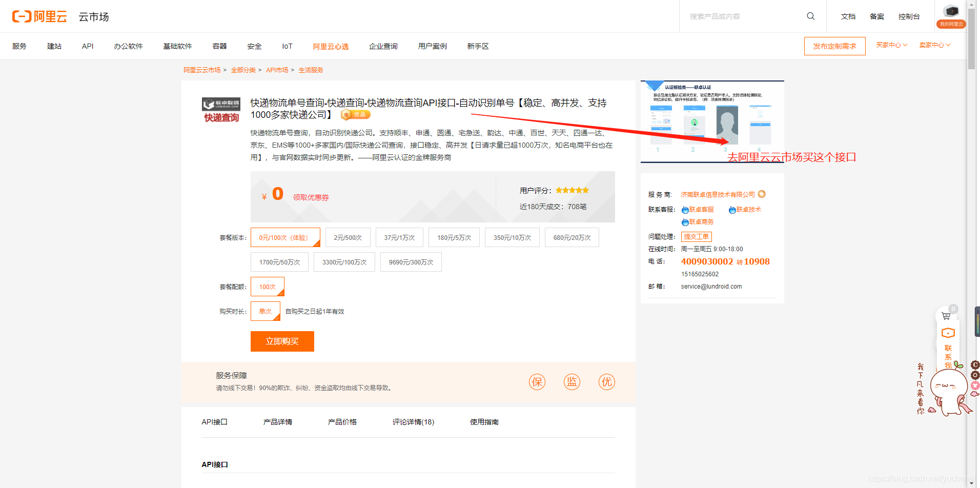The width and height of the screenshot is (980, 488).
Task: Click the 提交工单 button
Action: tap(697, 236)
